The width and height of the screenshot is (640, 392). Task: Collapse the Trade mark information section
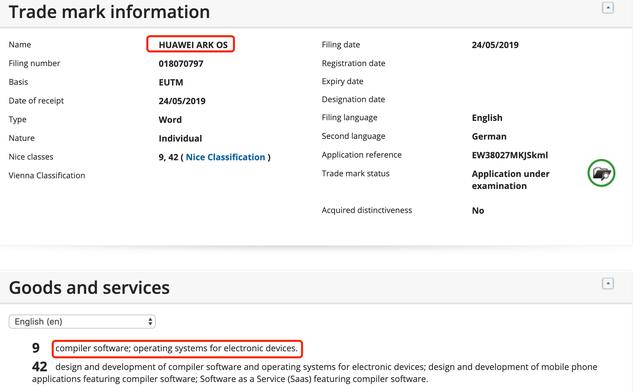coord(608,8)
